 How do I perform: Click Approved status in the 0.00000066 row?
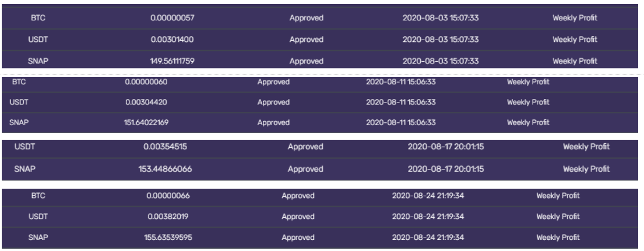[x=298, y=196]
